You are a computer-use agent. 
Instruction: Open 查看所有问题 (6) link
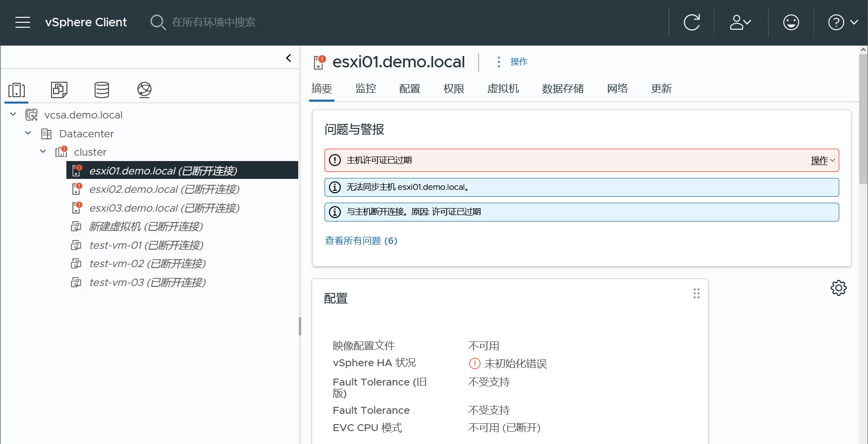(x=361, y=241)
